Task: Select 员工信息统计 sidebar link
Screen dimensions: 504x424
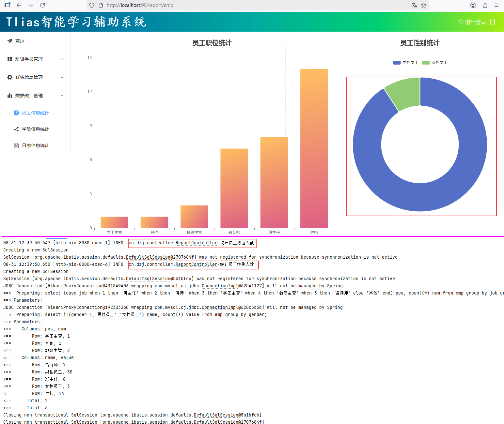Action: (x=35, y=113)
